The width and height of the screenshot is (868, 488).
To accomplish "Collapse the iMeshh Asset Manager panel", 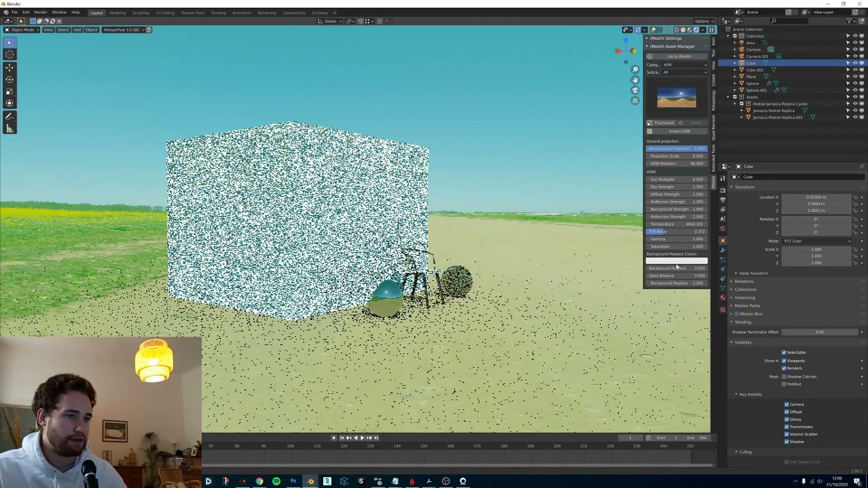I will (672, 47).
